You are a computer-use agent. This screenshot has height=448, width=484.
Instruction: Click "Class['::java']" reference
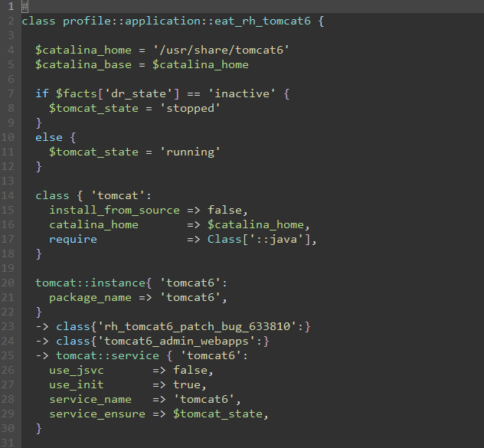[x=259, y=239]
